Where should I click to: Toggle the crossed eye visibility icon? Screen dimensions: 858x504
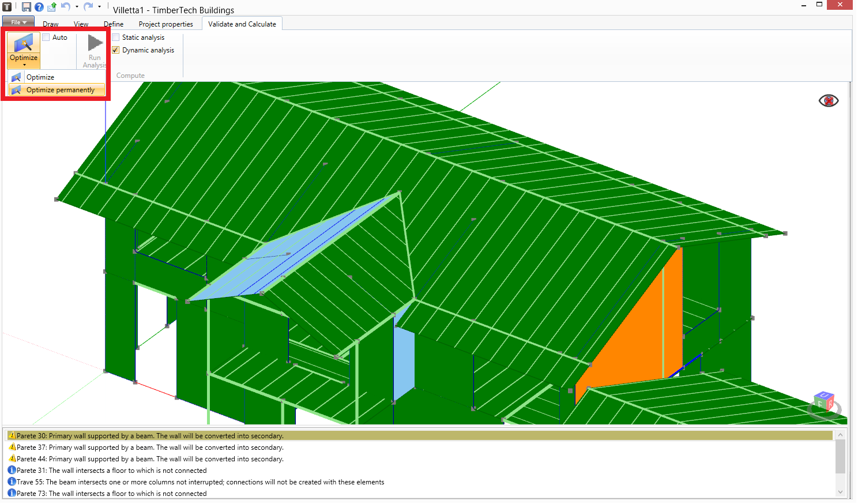tap(829, 101)
